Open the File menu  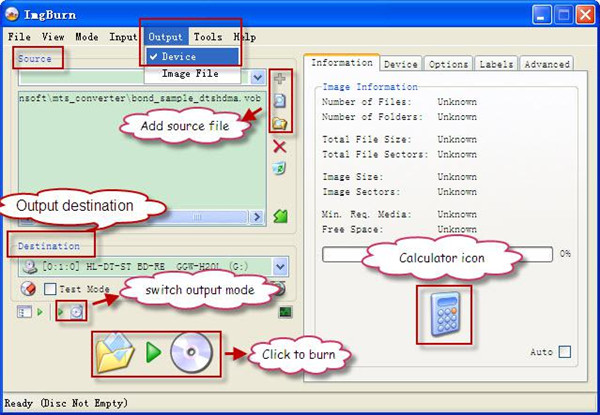pos(19,37)
